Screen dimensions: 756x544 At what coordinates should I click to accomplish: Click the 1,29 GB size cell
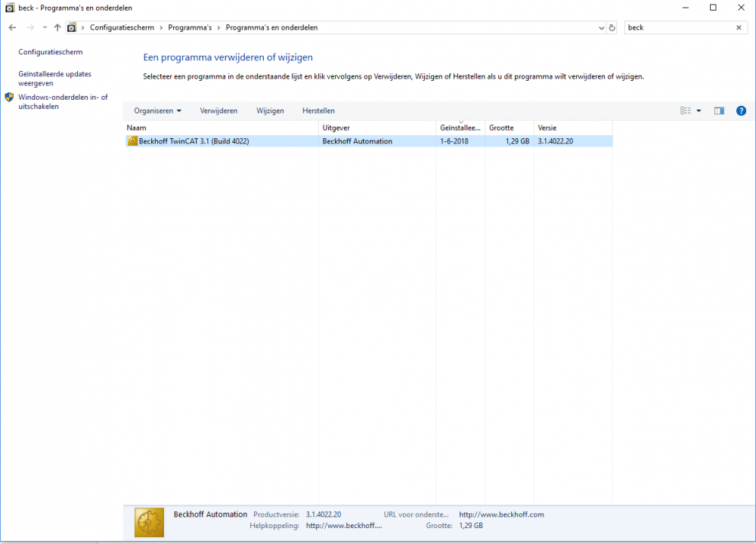click(x=517, y=141)
